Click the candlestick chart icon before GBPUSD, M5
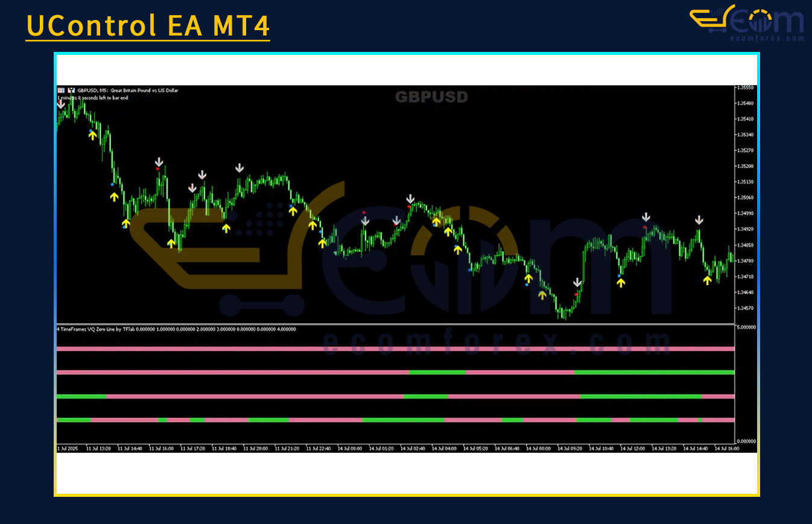 (72, 90)
